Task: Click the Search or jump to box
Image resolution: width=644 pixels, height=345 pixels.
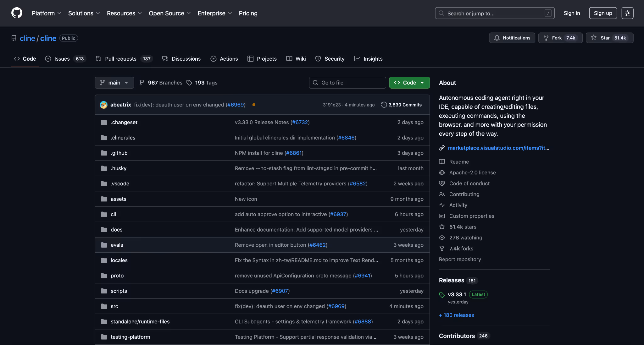Action: 494,13
